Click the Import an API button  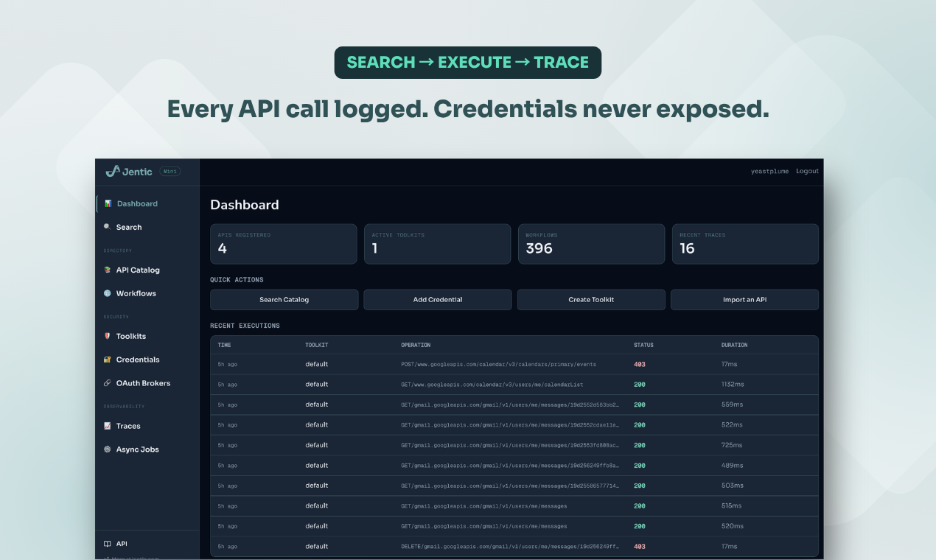(744, 300)
